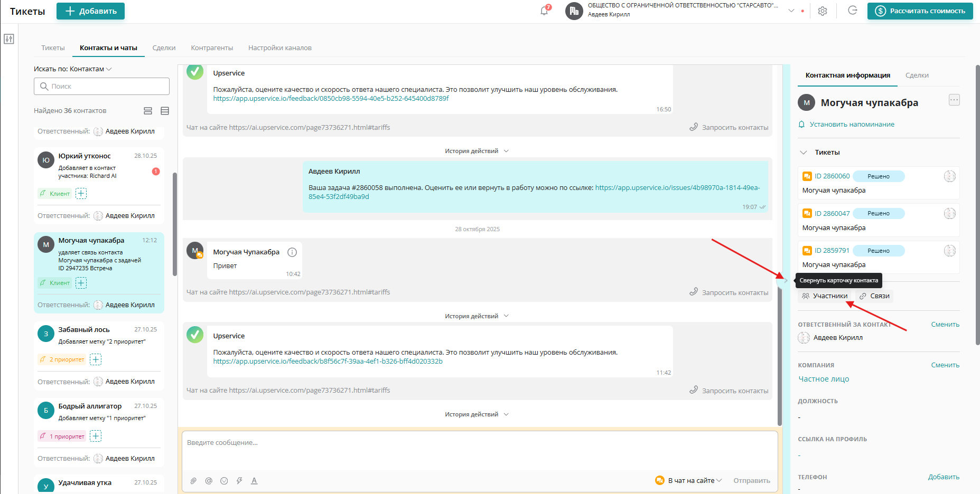980x494 pixels.
Task: Open the Контрагенты tab
Action: click(x=212, y=47)
